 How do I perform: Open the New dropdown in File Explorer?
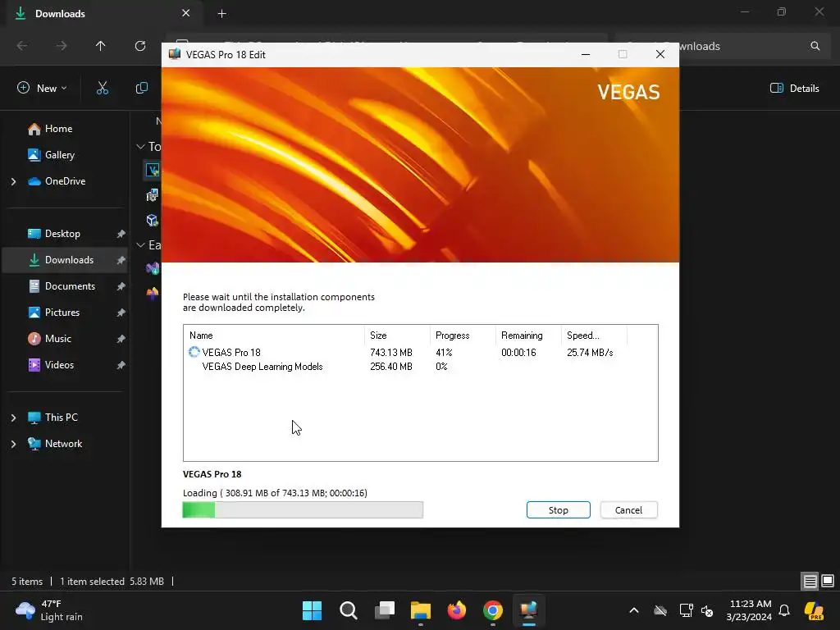[x=43, y=88]
